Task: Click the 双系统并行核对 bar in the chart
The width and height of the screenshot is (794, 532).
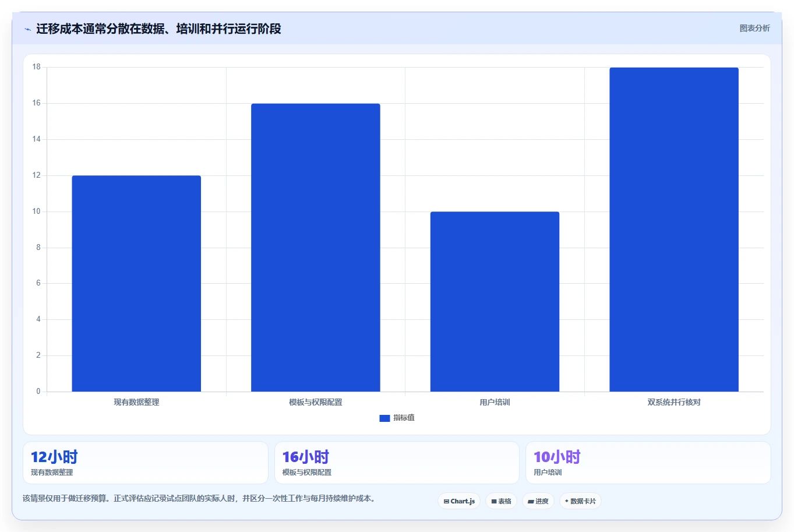Action: pyautogui.click(x=674, y=230)
